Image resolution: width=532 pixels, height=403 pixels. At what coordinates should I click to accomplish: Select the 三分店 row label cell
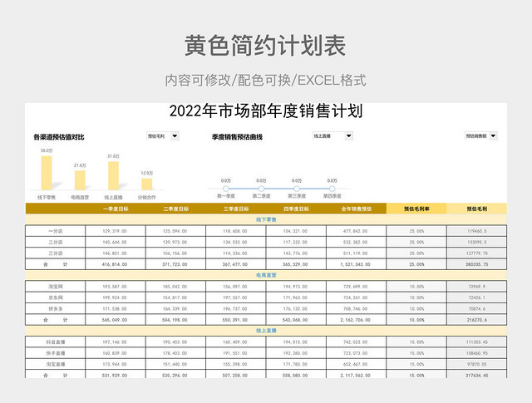coord(56,253)
